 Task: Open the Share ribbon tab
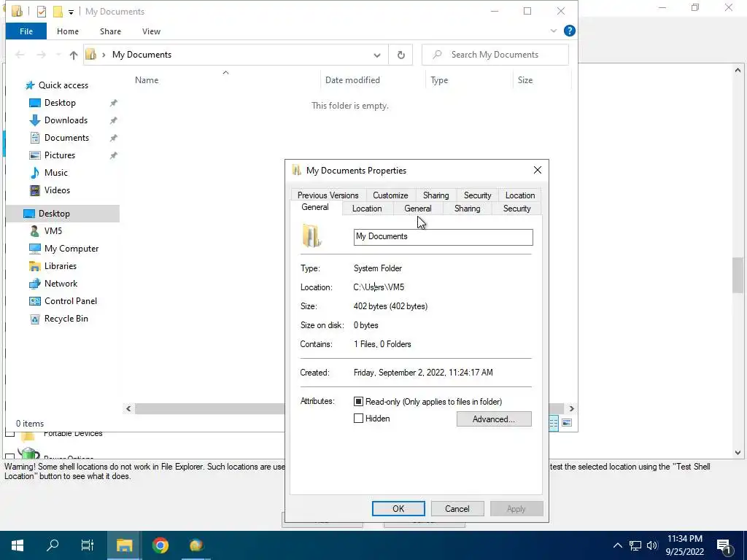pyautogui.click(x=110, y=31)
